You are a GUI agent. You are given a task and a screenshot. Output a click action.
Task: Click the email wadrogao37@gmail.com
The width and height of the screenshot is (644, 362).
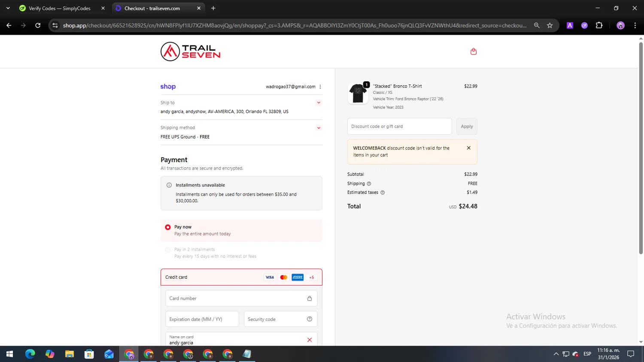point(291,87)
